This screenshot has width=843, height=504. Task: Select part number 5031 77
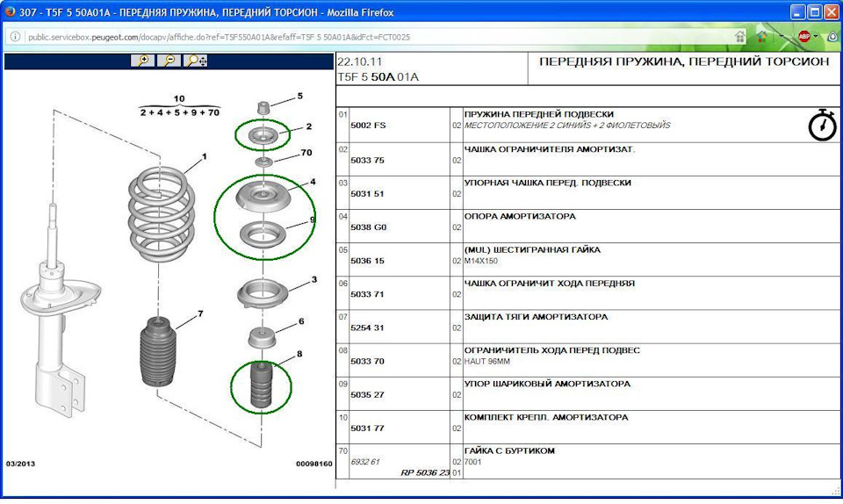coord(367,428)
